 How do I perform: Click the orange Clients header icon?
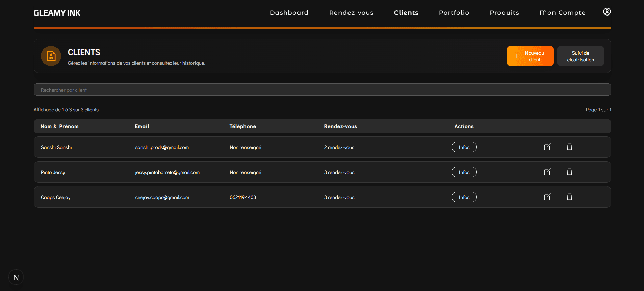coord(51,56)
